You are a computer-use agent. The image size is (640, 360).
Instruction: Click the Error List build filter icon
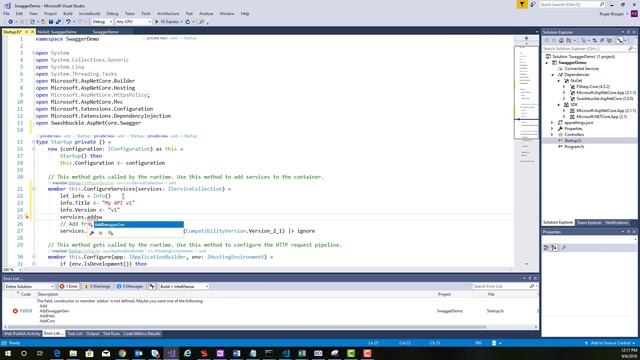[x=152, y=287]
